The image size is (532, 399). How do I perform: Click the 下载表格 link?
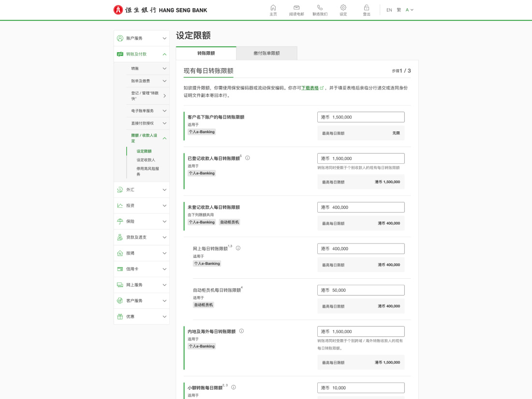pyautogui.click(x=310, y=88)
